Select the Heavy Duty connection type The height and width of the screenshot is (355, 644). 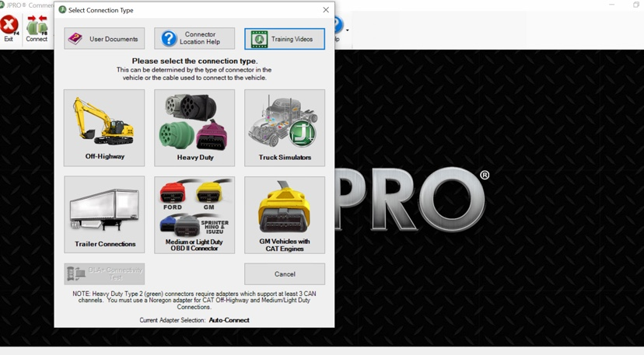194,128
